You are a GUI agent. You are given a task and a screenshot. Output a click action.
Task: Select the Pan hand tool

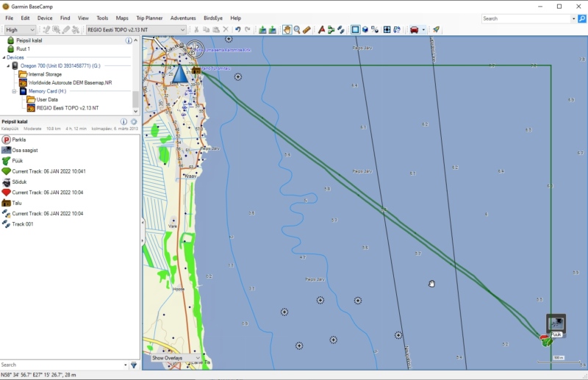coord(287,29)
